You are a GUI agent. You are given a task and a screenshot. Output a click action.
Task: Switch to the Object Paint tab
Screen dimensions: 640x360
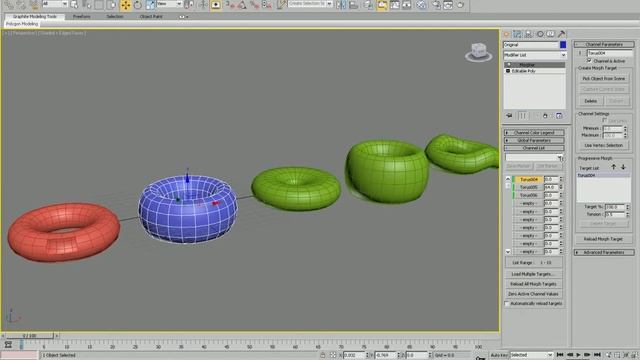(151, 16)
